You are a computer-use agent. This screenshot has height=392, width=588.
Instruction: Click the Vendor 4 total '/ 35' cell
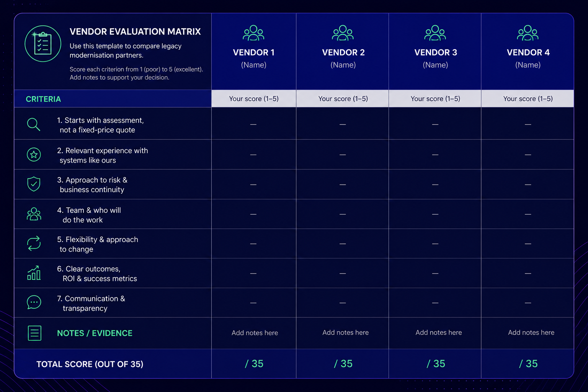[528, 364]
